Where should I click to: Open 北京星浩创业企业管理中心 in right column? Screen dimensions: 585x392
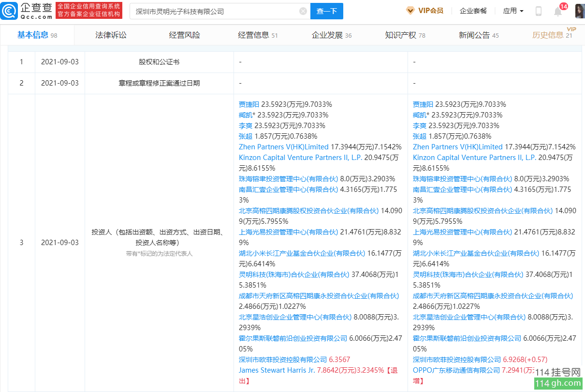point(469,317)
